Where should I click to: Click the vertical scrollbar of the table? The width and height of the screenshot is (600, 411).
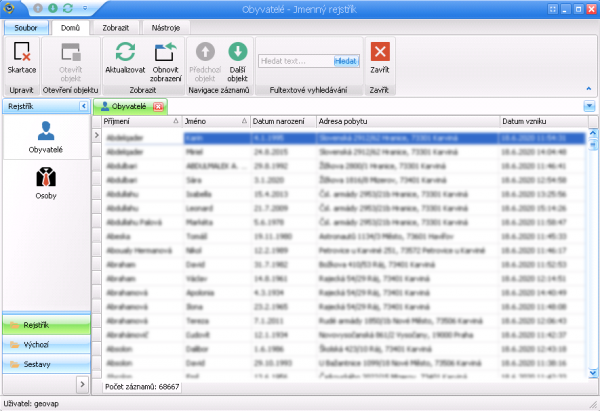(591, 250)
